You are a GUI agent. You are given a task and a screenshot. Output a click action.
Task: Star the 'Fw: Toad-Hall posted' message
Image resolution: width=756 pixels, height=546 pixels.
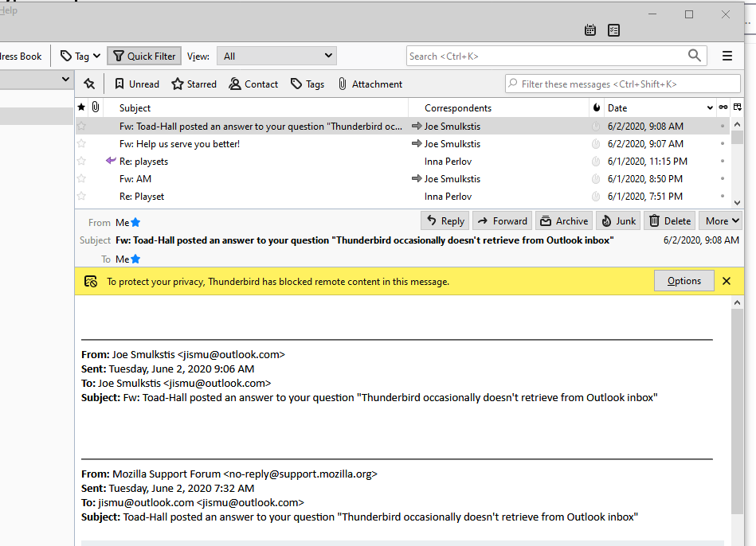[81, 127]
